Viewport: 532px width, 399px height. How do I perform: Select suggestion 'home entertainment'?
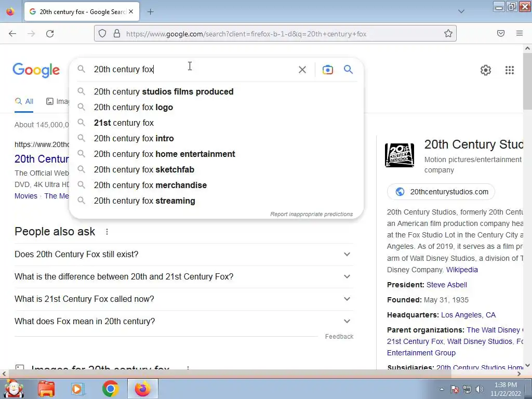click(x=217, y=154)
